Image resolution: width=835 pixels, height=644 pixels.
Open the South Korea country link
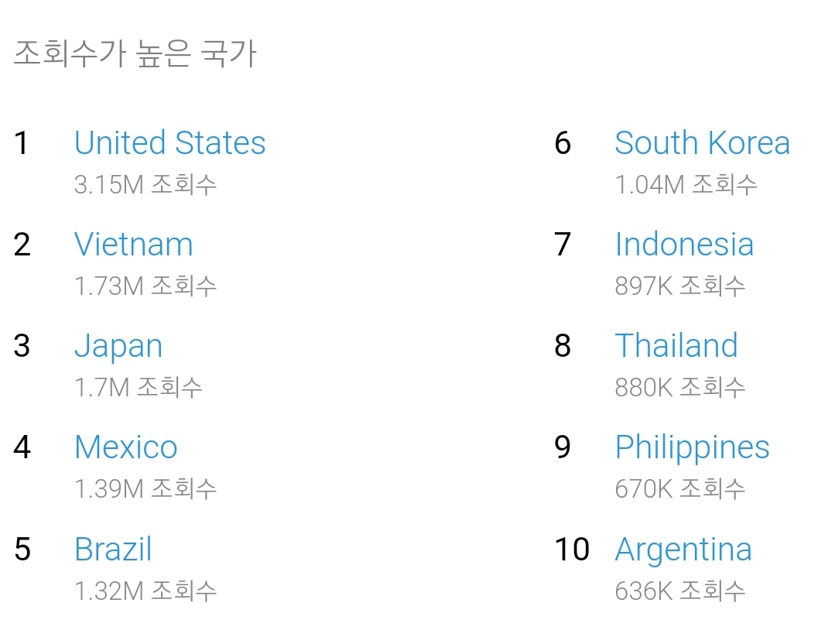coord(702,143)
